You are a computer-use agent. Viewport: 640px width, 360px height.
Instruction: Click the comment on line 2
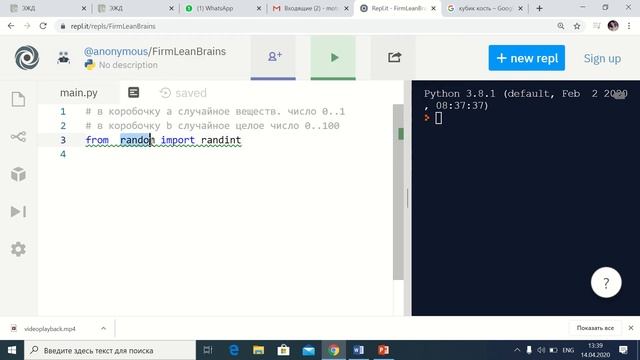coord(212,126)
